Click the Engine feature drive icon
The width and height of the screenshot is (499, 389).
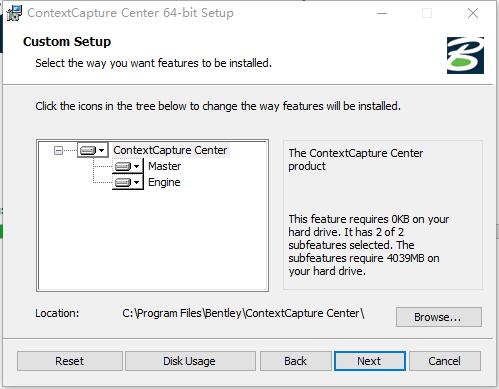pyautogui.click(x=123, y=182)
